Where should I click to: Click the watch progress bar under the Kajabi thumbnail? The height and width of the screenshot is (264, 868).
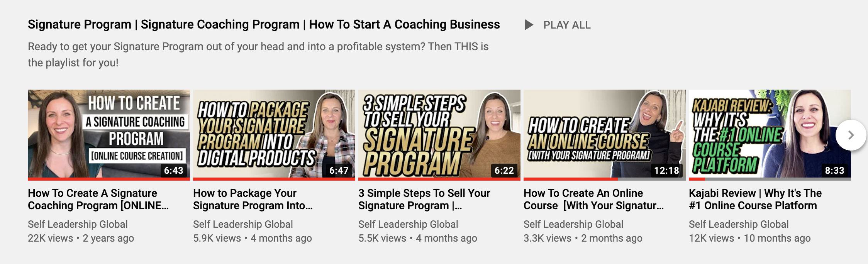coord(770,179)
